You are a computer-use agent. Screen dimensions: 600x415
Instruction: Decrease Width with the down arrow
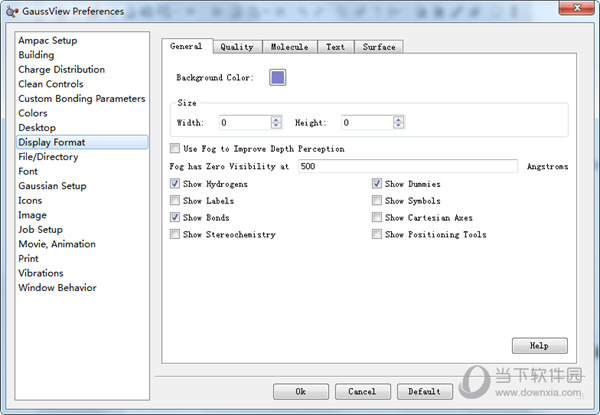(276, 126)
